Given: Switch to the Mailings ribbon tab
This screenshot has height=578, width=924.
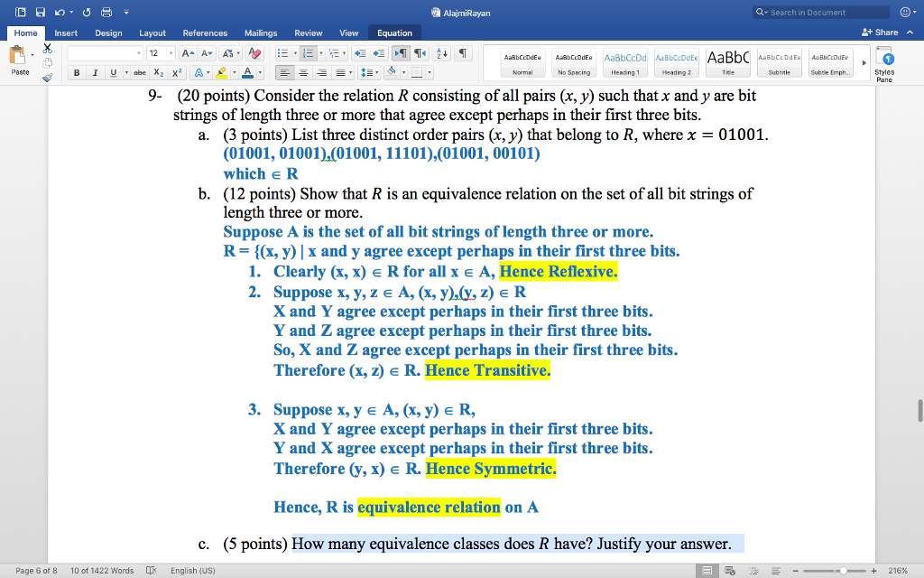Looking at the screenshot, I should (x=261, y=33).
